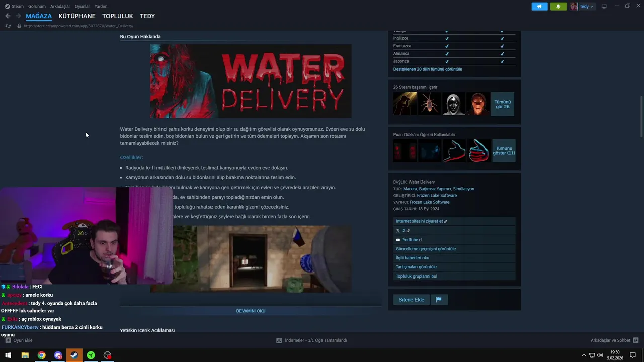The height and width of the screenshot is (362, 644).
Task: Open the game's X social link
Action: (x=454, y=231)
